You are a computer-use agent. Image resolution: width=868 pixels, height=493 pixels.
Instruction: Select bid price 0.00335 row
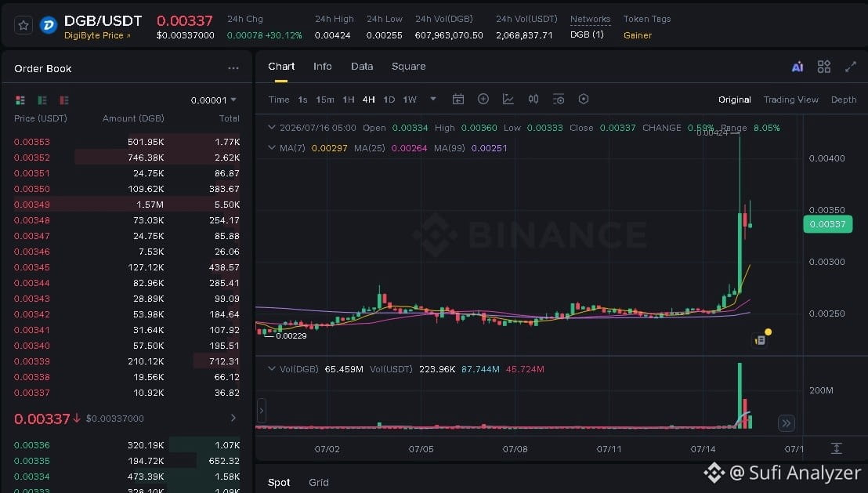pyautogui.click(x=127, y=461)
